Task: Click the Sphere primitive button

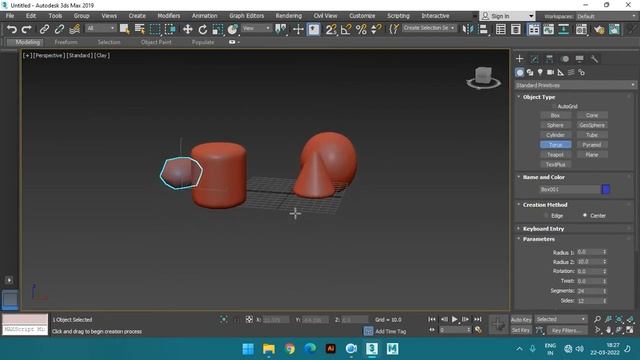Action: pos(556,125)
